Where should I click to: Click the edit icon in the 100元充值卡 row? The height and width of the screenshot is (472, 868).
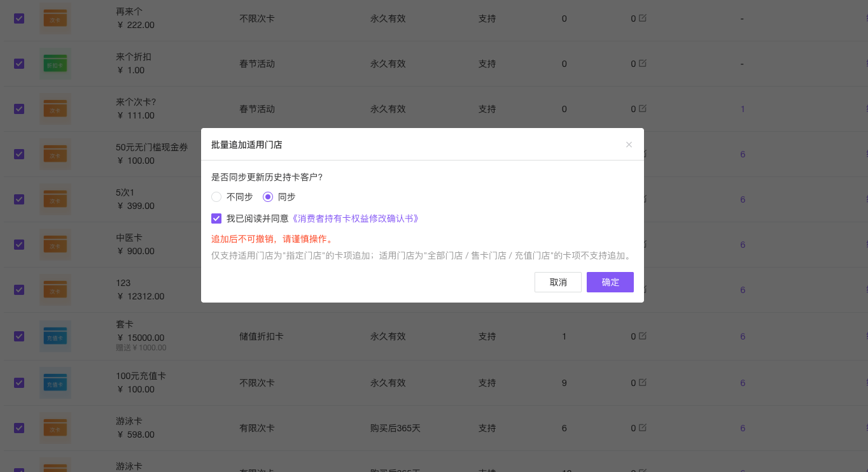coord(643,382)
